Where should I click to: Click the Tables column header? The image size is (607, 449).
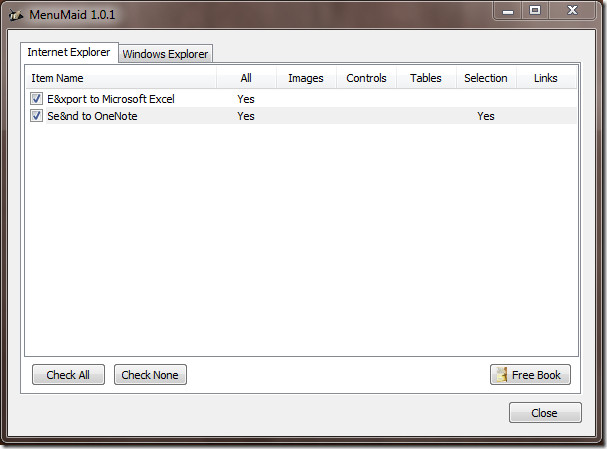click(426, 78)
